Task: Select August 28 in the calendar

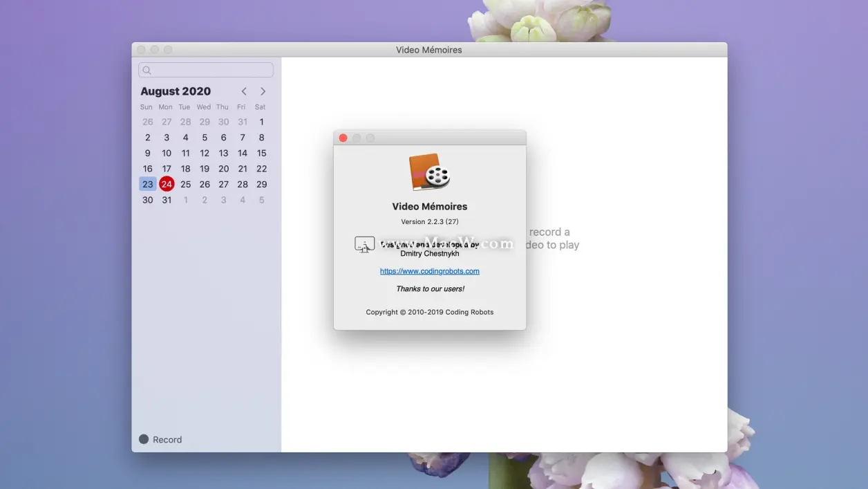Action: (243, 184)
